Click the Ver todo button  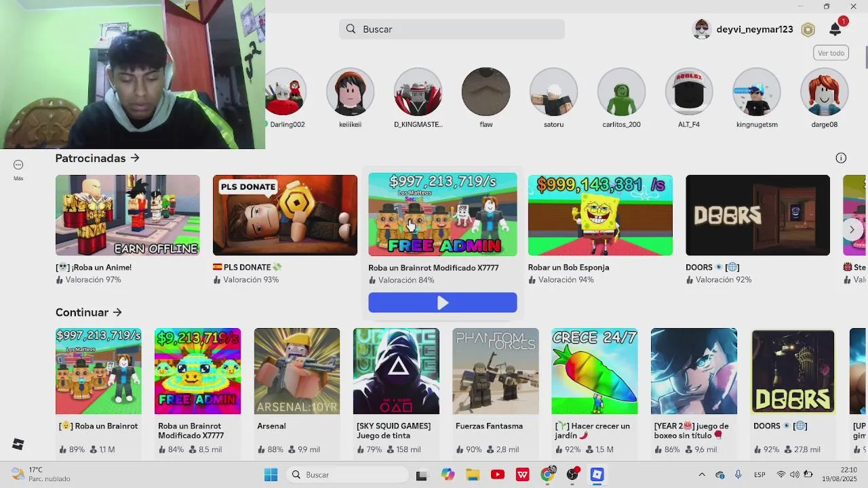point(831,53)
